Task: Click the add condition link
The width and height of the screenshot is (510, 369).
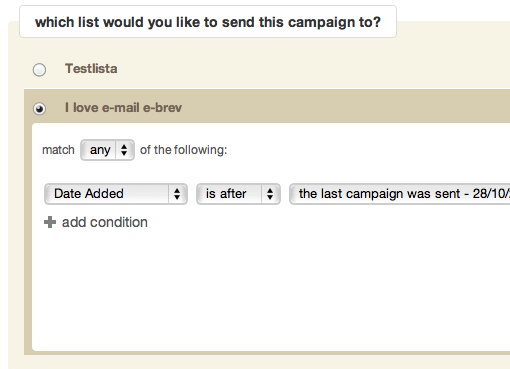Action: (x=105, y=222)
